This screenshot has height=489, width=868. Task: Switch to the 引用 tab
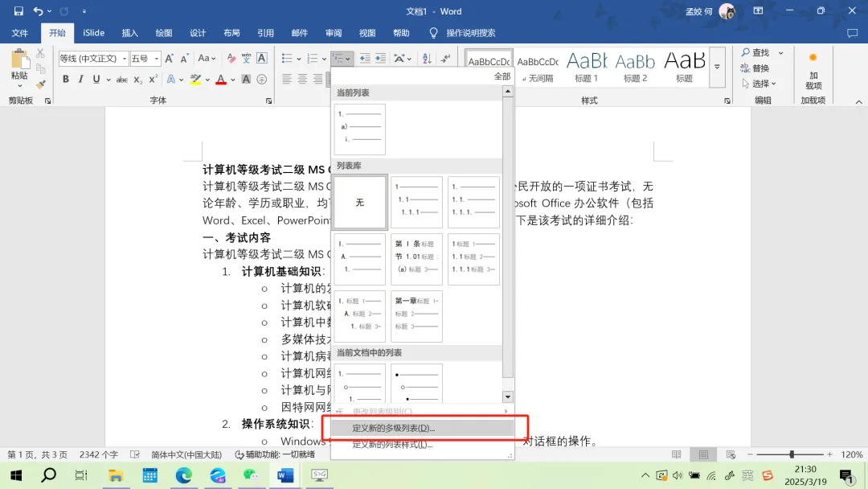coord(266,33)
